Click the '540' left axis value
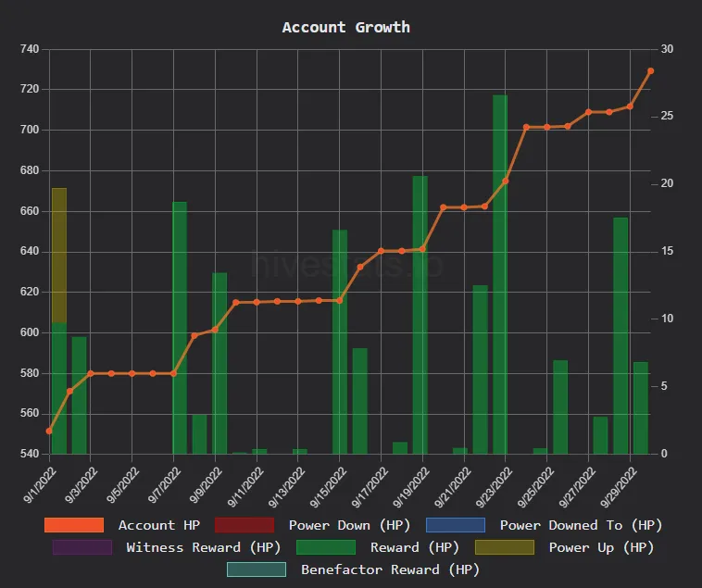Image resolution: width=702 pixels, height=588 pixels. pyautogui.click(x=30, y=454)
